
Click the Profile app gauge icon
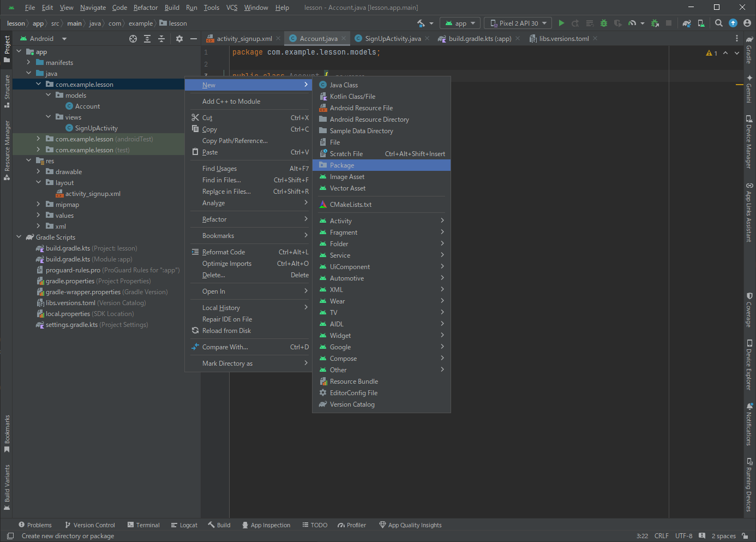click(x=632, y=23)
